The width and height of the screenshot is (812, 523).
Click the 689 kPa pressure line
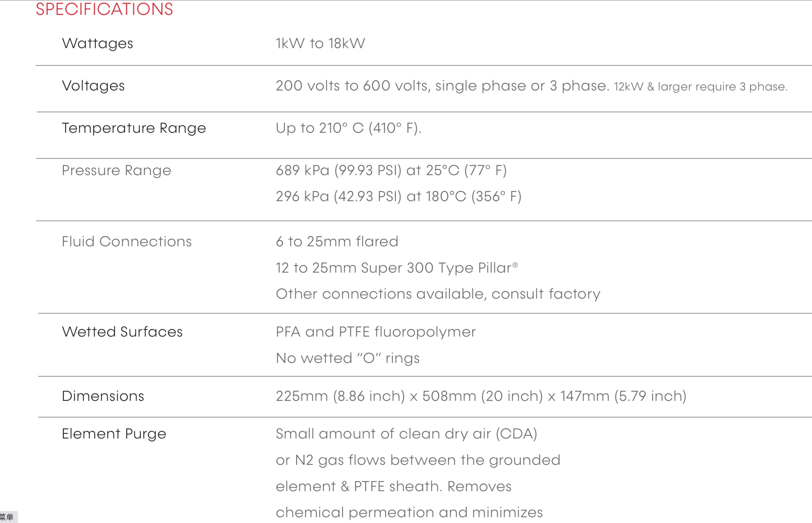tap(391, 171)
